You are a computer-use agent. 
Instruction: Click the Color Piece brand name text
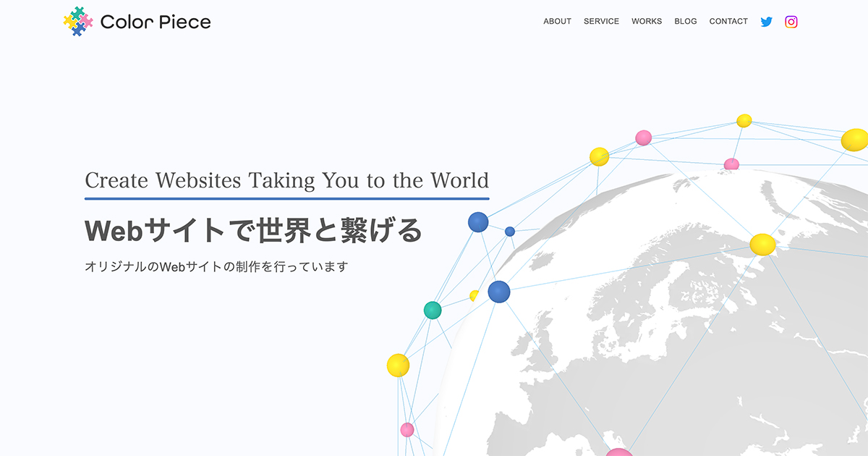[156, 22]
